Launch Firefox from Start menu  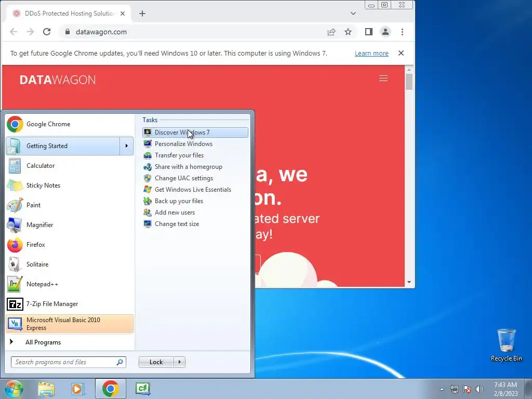pos(70,245)
